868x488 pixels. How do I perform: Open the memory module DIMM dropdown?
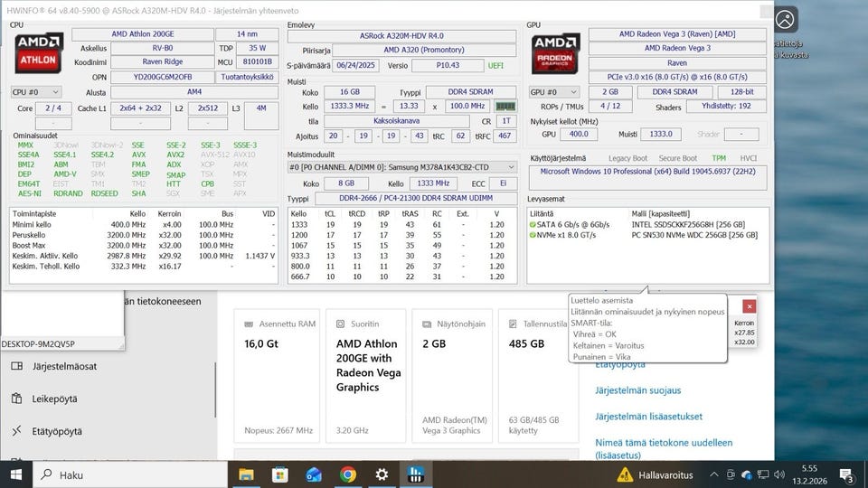pos(401,167)
